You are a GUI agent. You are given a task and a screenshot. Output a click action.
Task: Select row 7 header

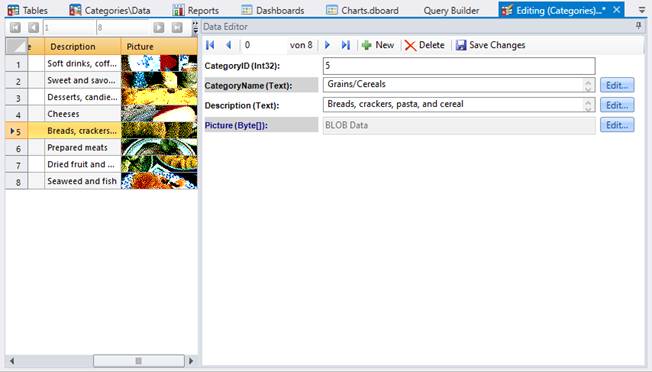(16, 165)
